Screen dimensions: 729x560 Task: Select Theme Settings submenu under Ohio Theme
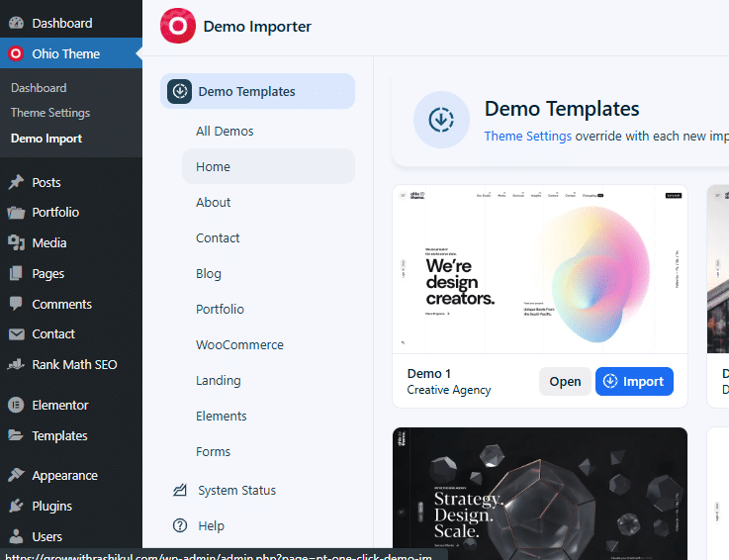[x=50, y=113]
